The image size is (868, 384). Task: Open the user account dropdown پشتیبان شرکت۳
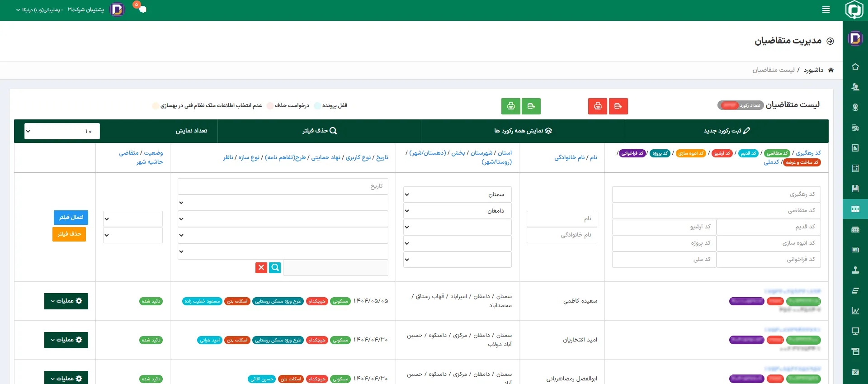pyautogui.click(x=60, y=9)
